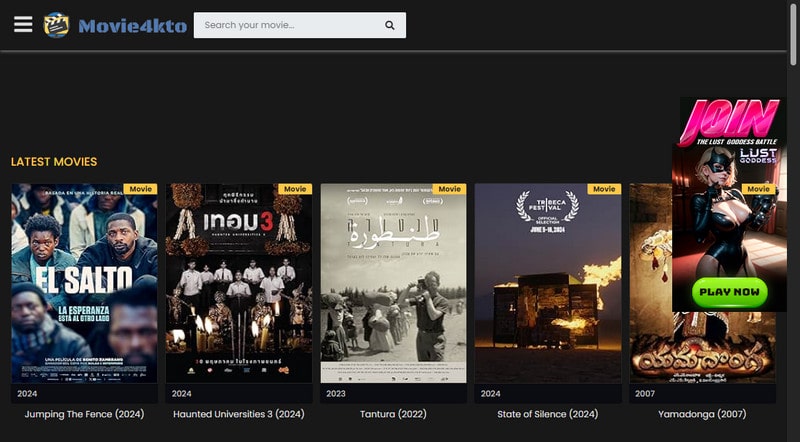
Task: Open the State of Silence poster
Action: pyautogui.click(x=548, y=283)
